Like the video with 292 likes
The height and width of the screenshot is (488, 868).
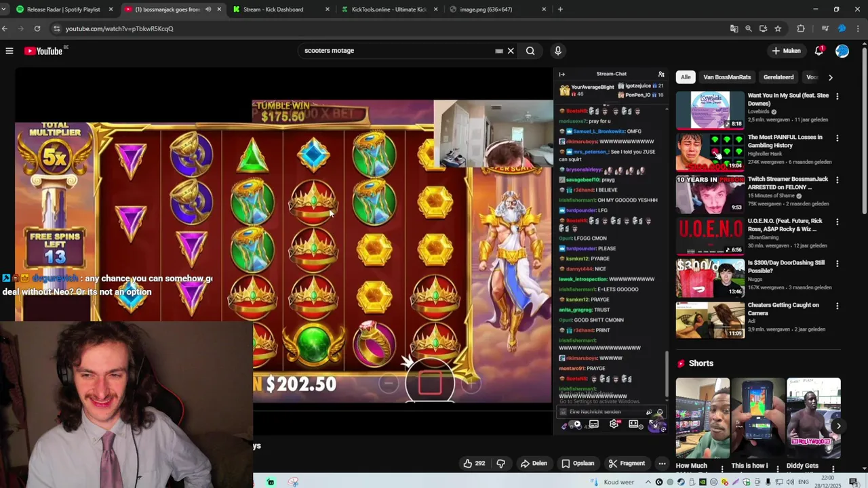[x=474, y=464]
